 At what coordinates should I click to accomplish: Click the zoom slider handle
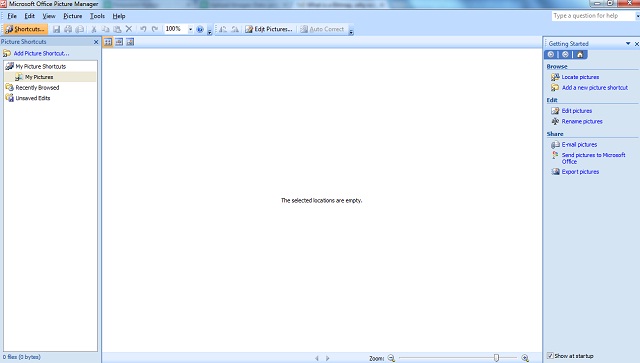click(496, 358)
